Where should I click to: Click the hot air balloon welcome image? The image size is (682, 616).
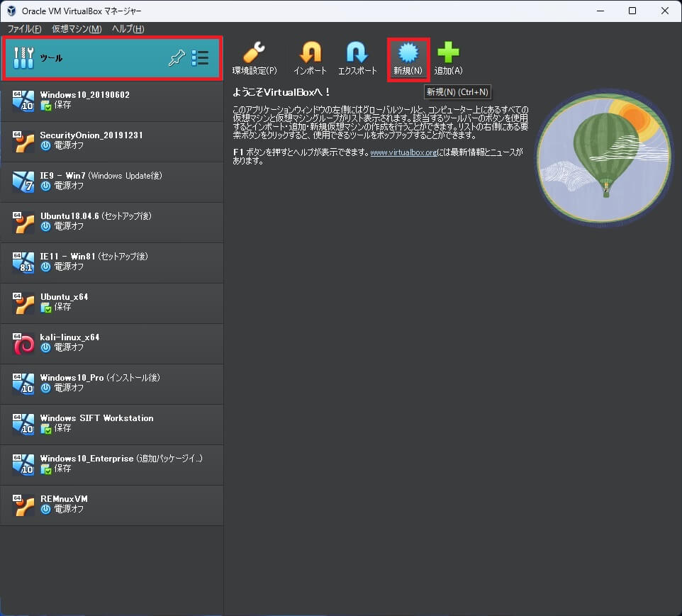pos(604,158)
